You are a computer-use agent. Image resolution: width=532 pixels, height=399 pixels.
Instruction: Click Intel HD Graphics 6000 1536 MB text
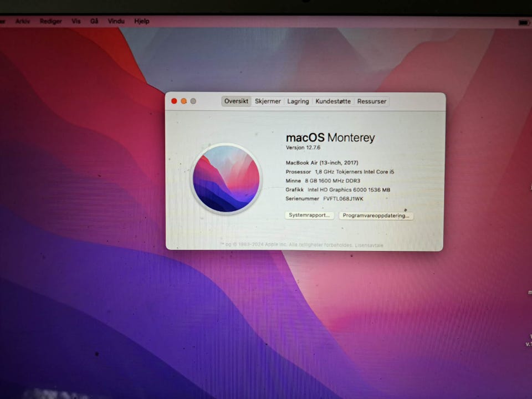click(349, 190)
